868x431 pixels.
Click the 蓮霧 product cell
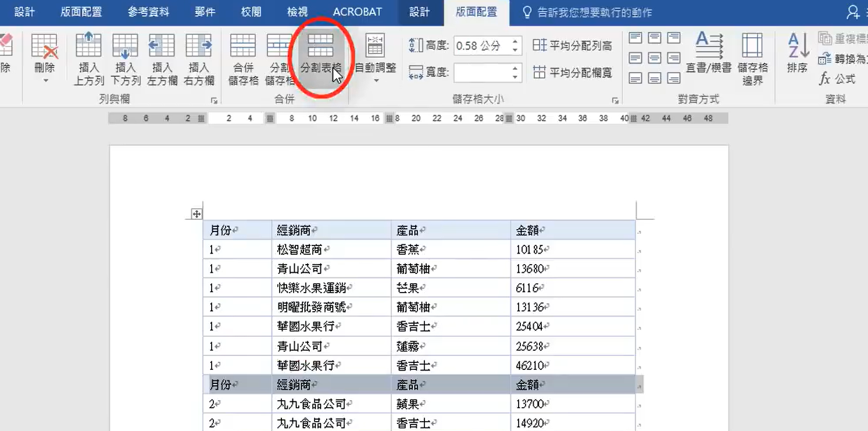click(x=451, y=346)
